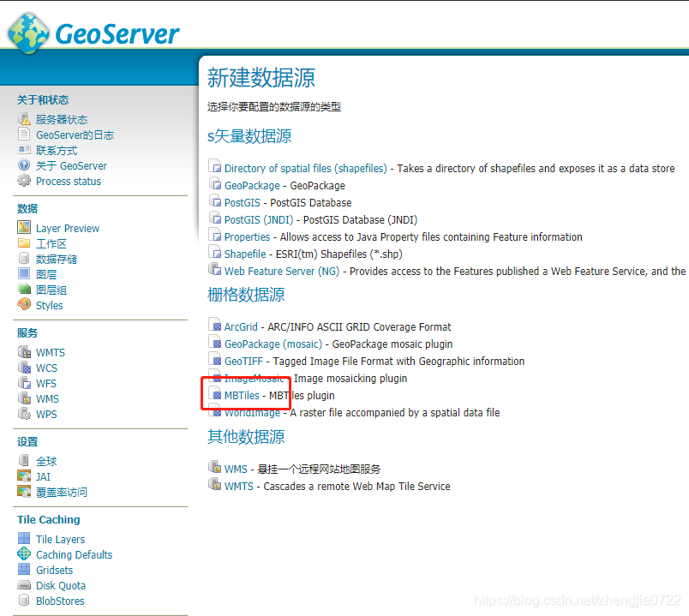
Task: Open JAI settings link
Action: coord(43,476)
